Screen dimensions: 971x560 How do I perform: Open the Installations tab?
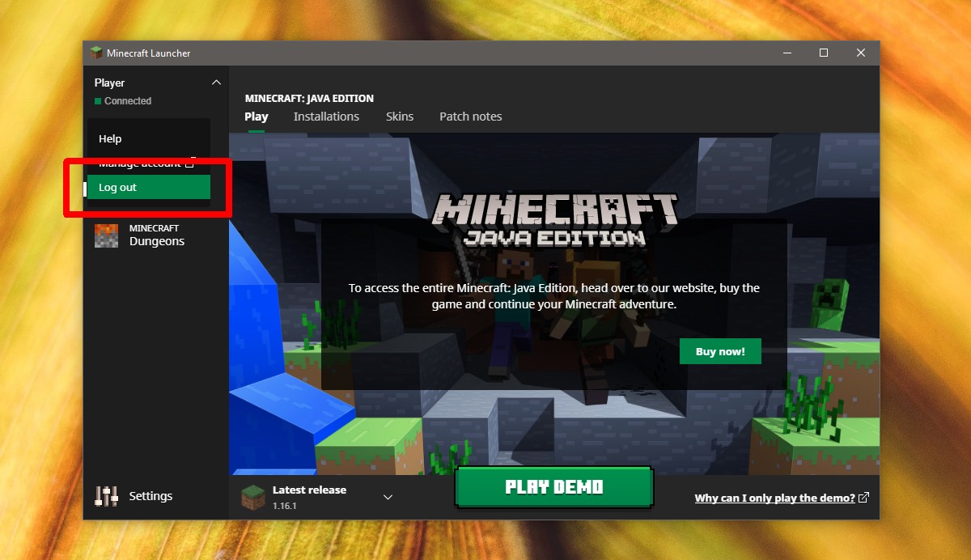[326, 117]
